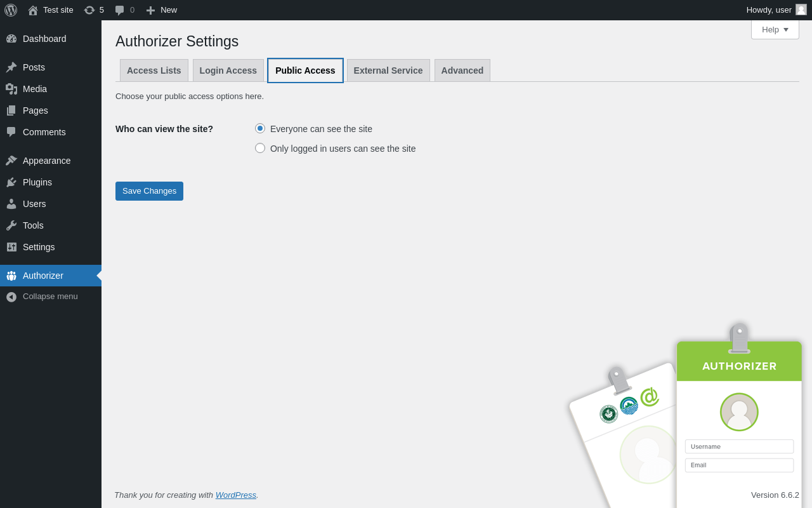812x508 pixels.
Task: Open the Advanced tab
Action: coord(462,70)
